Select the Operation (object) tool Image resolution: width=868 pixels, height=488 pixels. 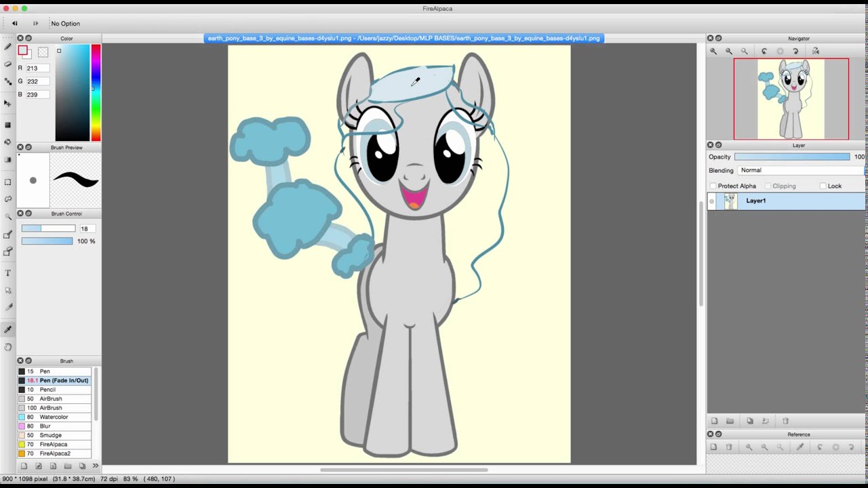(7, 290)
